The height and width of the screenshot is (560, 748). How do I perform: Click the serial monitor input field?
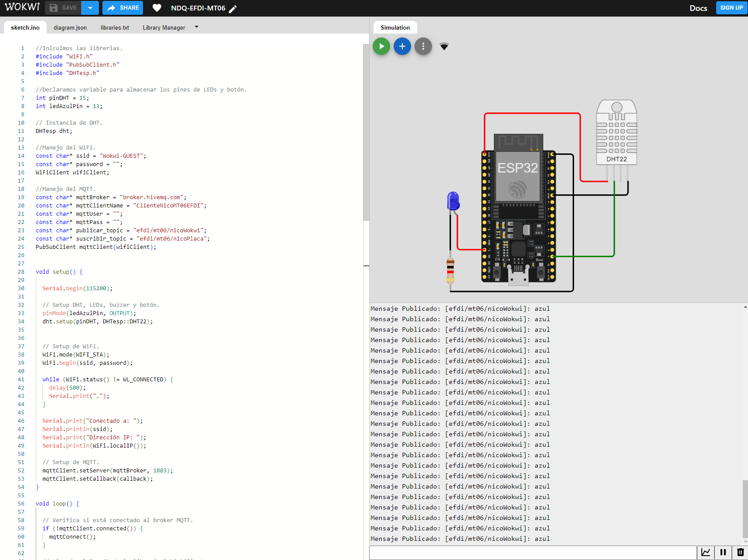click(x=533, y=553)
